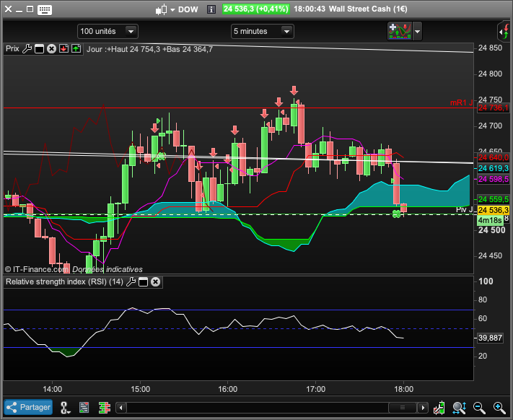Zoom in with the plus magnifier
Viewport: 513px width, 420px height.
tap(499, 408)
